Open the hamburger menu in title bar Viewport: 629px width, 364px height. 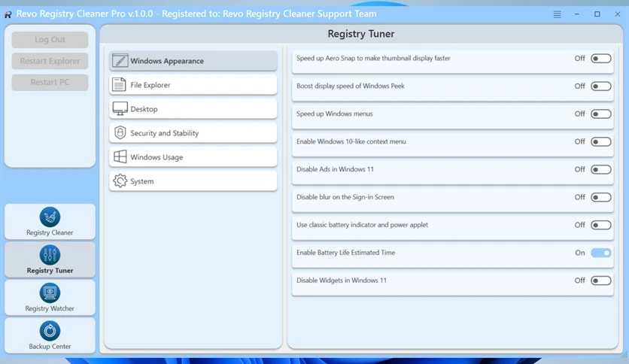[558, 14]
